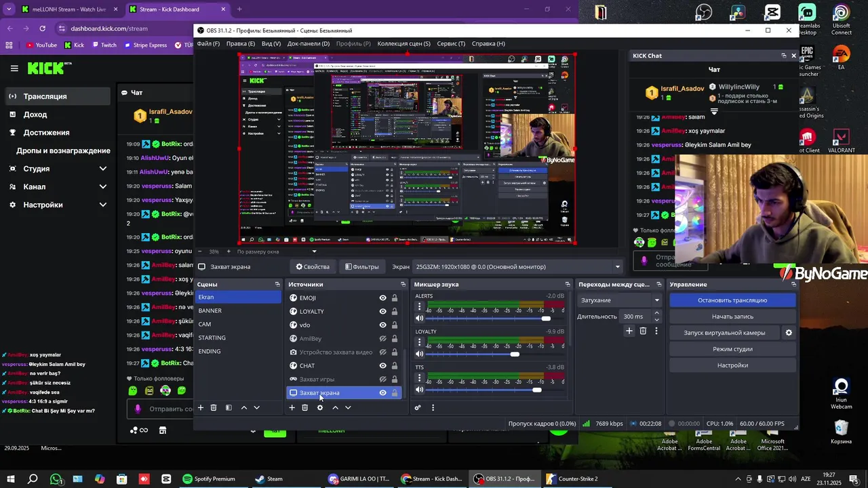Click Остановить трансляцию button

point(732,300)
